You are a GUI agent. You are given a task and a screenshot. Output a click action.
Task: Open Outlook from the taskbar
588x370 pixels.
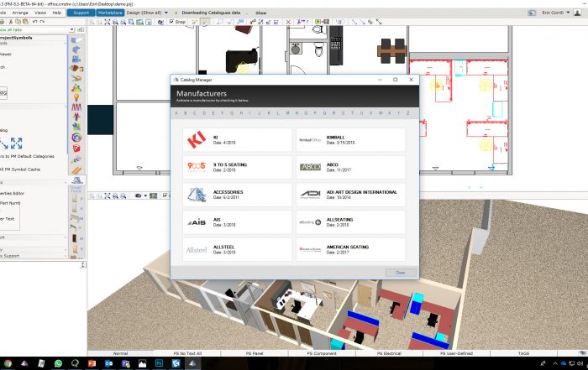click(108, 363)
